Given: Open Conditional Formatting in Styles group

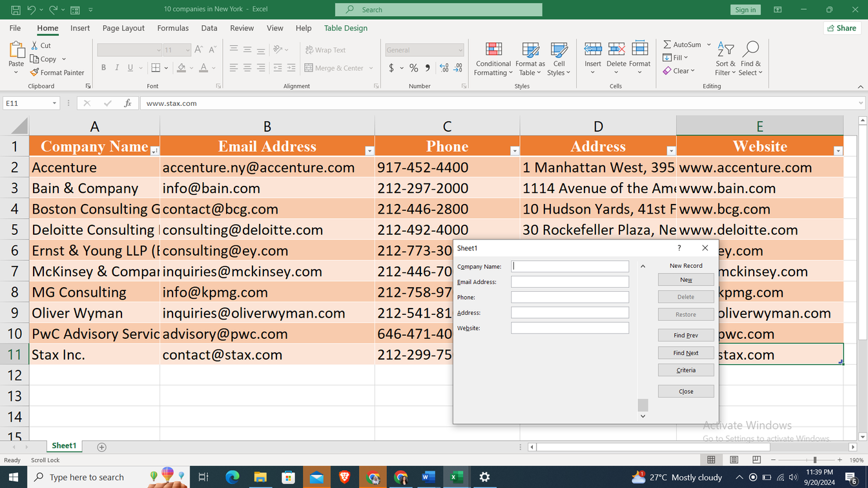Looking at the screenshot, I should [493, 59].
